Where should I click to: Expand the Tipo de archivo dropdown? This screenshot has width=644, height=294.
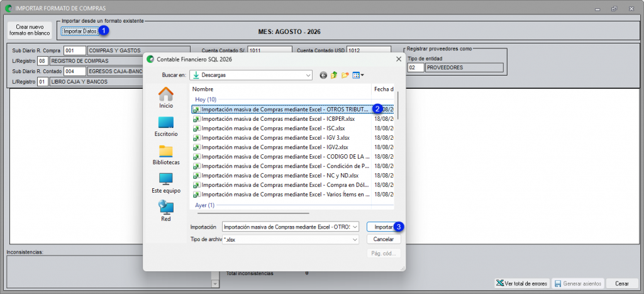point(355,239)
